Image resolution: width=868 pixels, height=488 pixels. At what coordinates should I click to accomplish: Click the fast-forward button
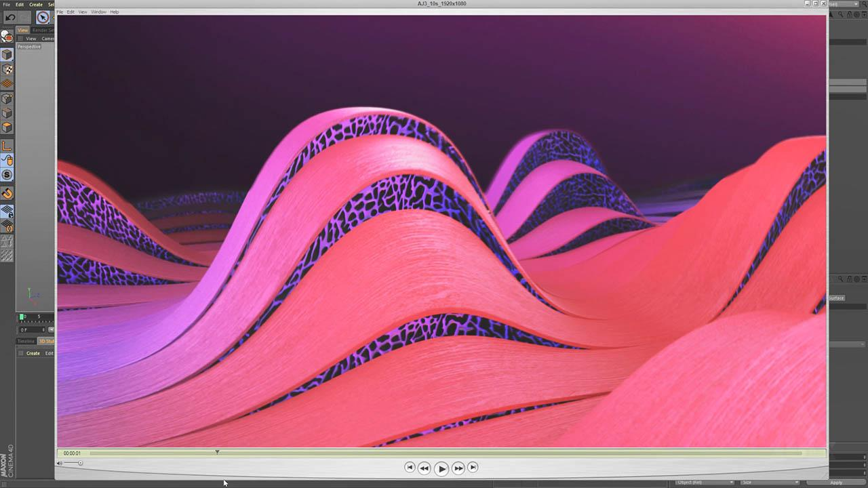coord(458,468)
